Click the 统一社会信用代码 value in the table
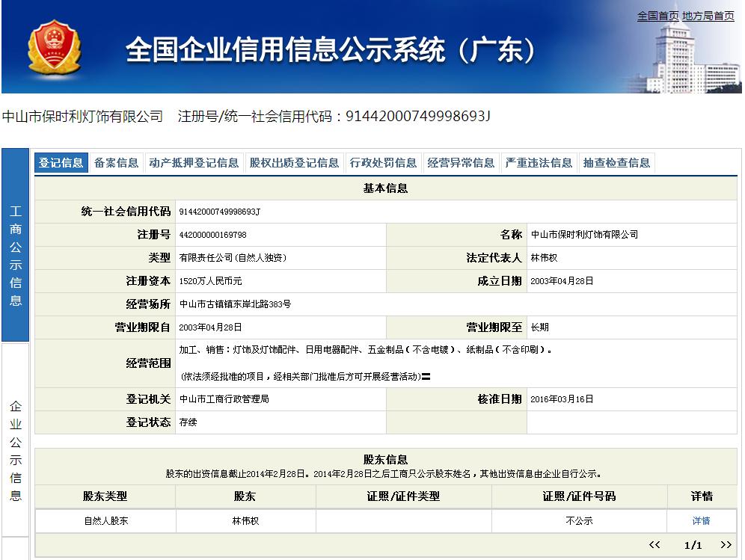Screen dimensions: 745x560 pyautogui.click(x=220, y=212)
